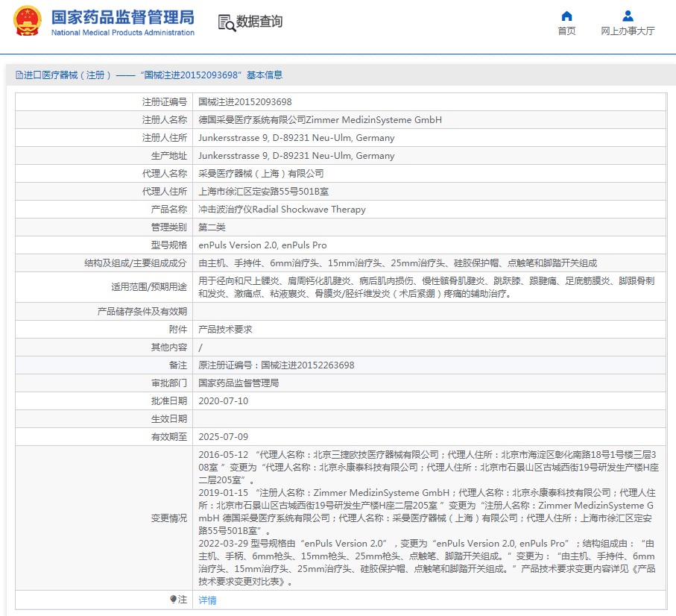Open the 详情 details link
676x616 pixels.
tap(207, 600)
